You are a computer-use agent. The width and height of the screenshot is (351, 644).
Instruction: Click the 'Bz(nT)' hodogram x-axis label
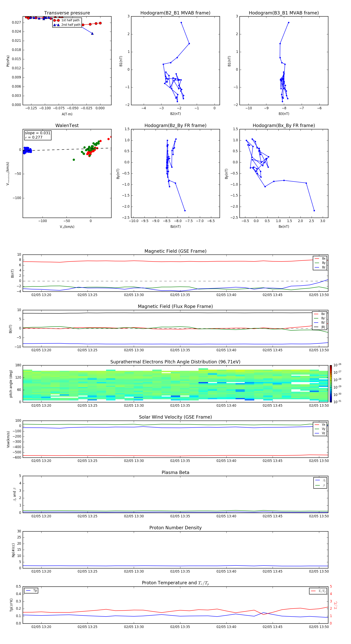175,227
